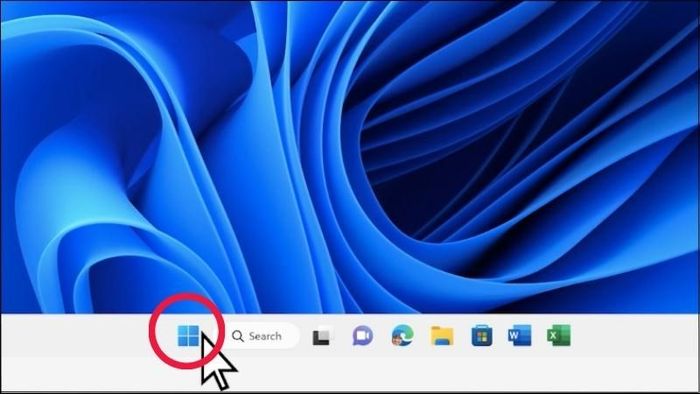This screenshot has width=700, height=394.
Task: Open Microsoft Word from the taskbar
Action: pyautogui.click(x=520, y=336)
